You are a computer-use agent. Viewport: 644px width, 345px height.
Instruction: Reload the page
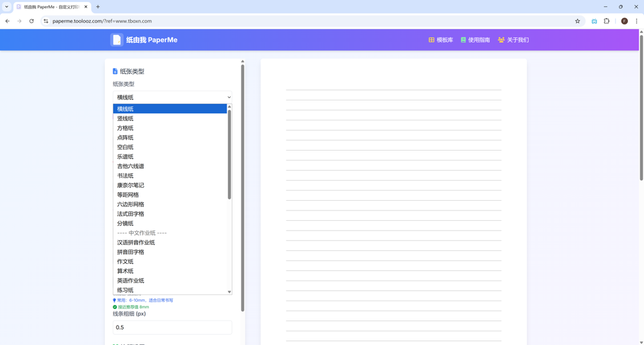pos(32,21)
